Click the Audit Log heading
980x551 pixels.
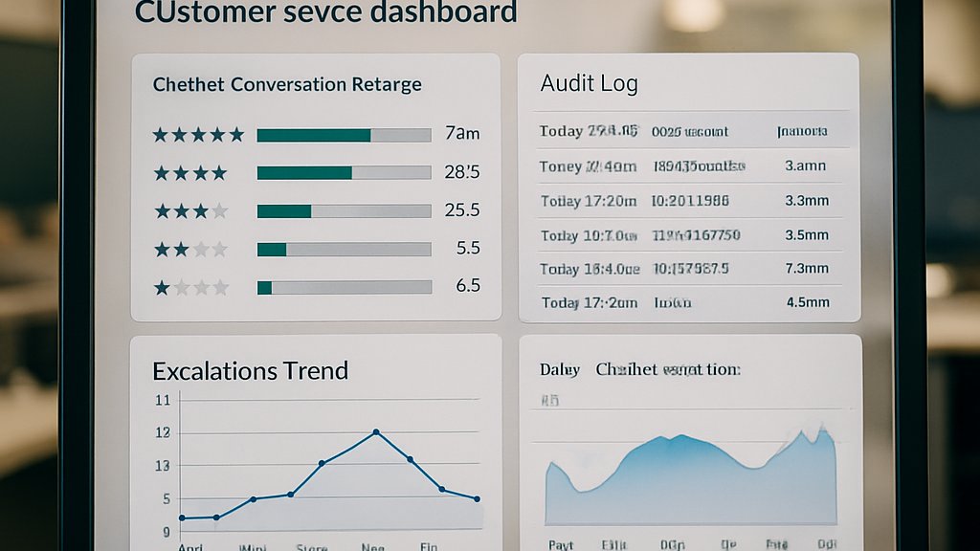point(589,83)
